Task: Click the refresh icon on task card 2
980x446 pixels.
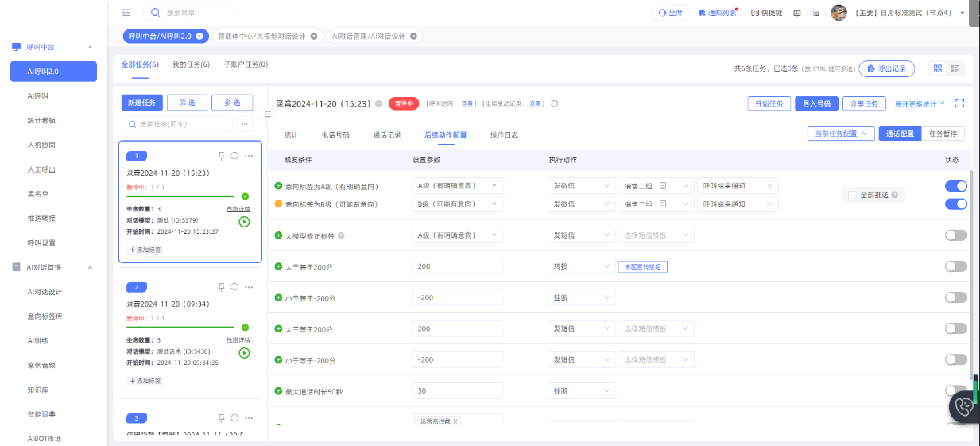Action: 234,287
